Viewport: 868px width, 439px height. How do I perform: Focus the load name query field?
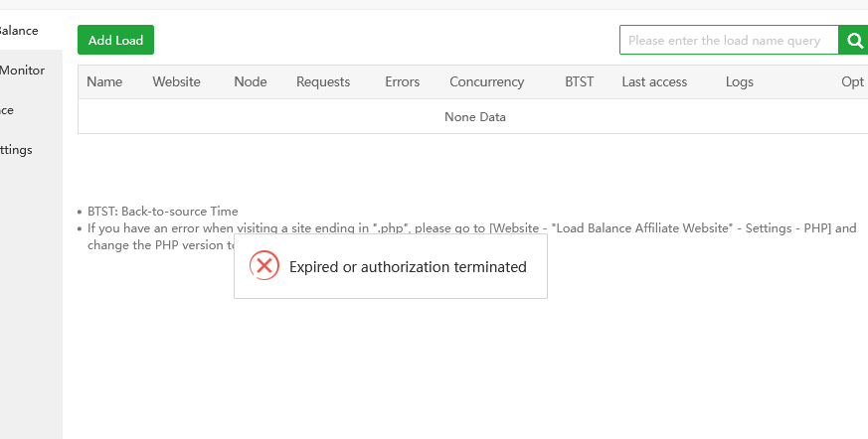(x=728, y=41)
